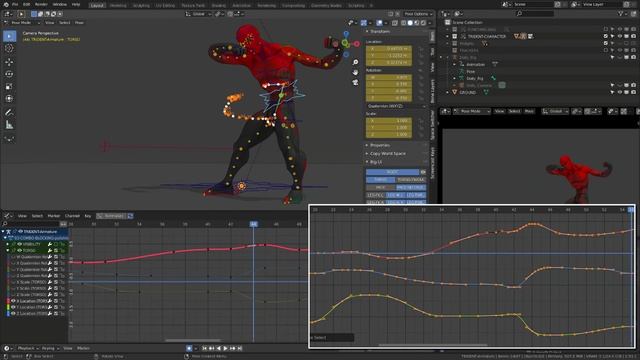Viewport: 640px width, 360px height.
Task: Switch to the Modeling workspace tab
Action: [118, 6]
